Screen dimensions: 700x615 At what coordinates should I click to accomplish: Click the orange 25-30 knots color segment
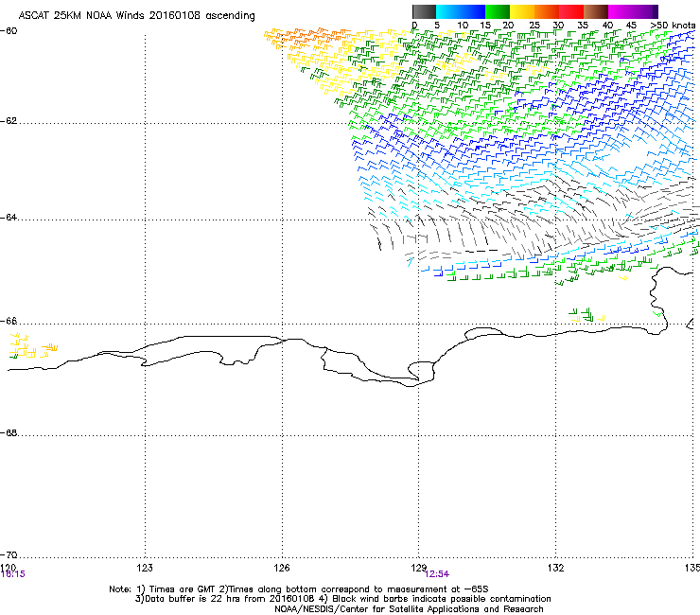[x=547, y=11]
